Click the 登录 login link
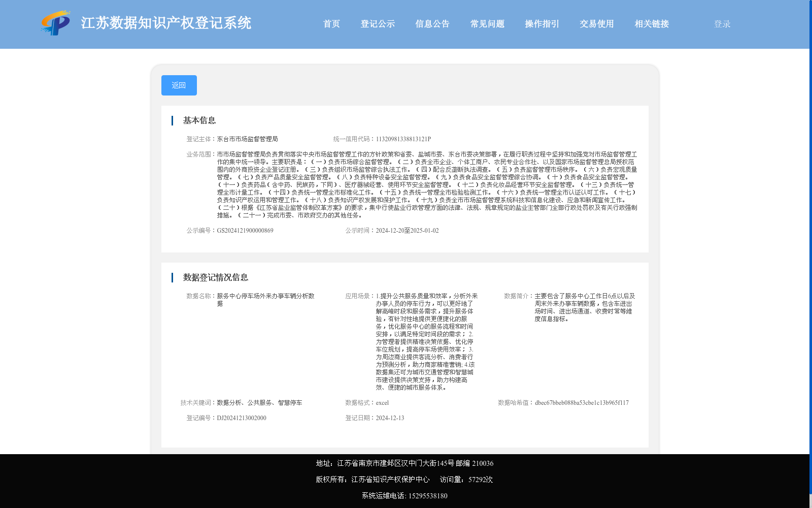The image size is (812, 508). point(722,24)
